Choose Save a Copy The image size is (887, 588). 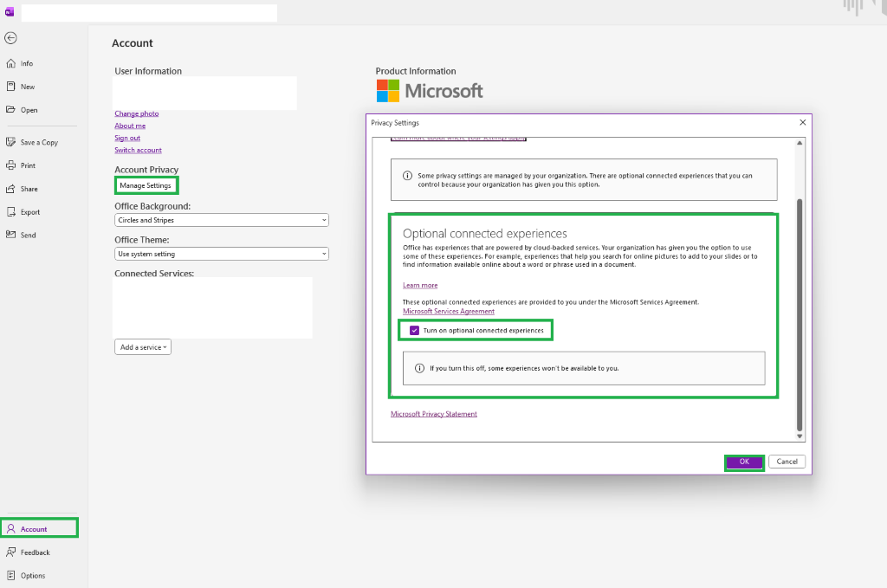pyautogui.click(x=40, y=143)
